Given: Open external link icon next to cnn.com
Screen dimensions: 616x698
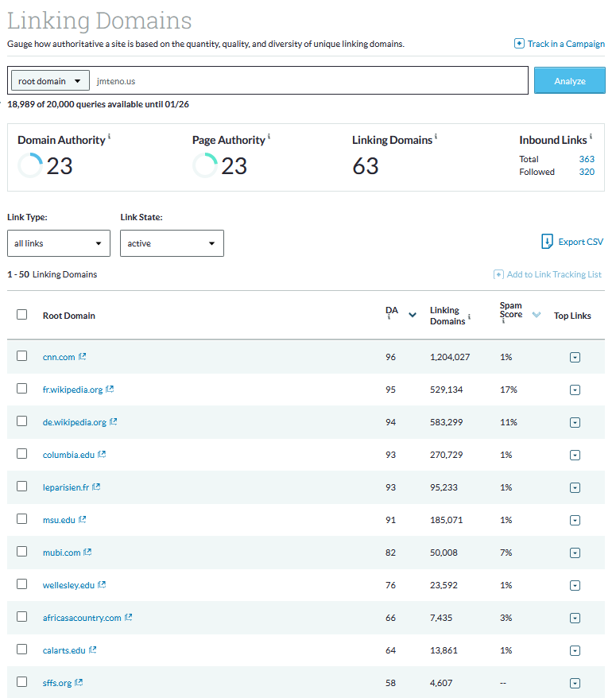Looking at the screenshot, I should coord(83,357).
